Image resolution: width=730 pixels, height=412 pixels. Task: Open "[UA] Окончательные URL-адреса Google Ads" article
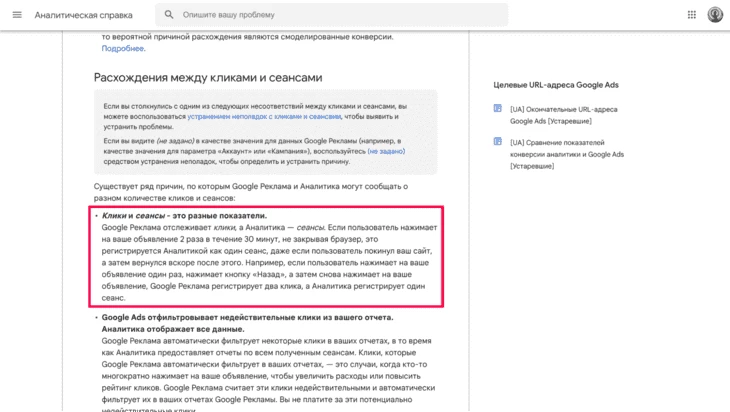(563, 115)
